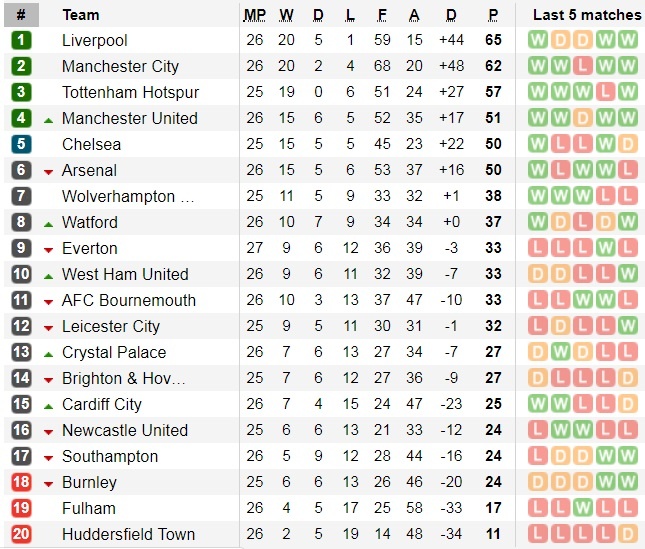Viewport: 645px width, 549px height.
Task: Click the Team column header
Action: point(81,15)
